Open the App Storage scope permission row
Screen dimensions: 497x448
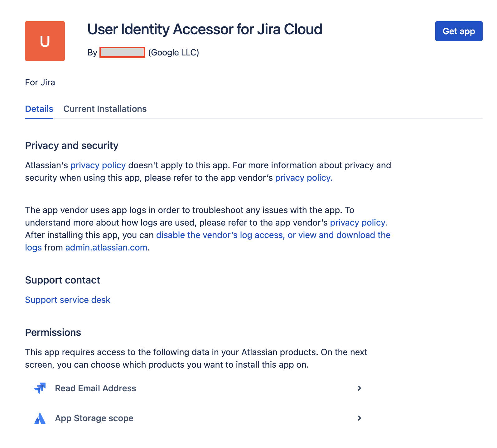tap(94, 418)
